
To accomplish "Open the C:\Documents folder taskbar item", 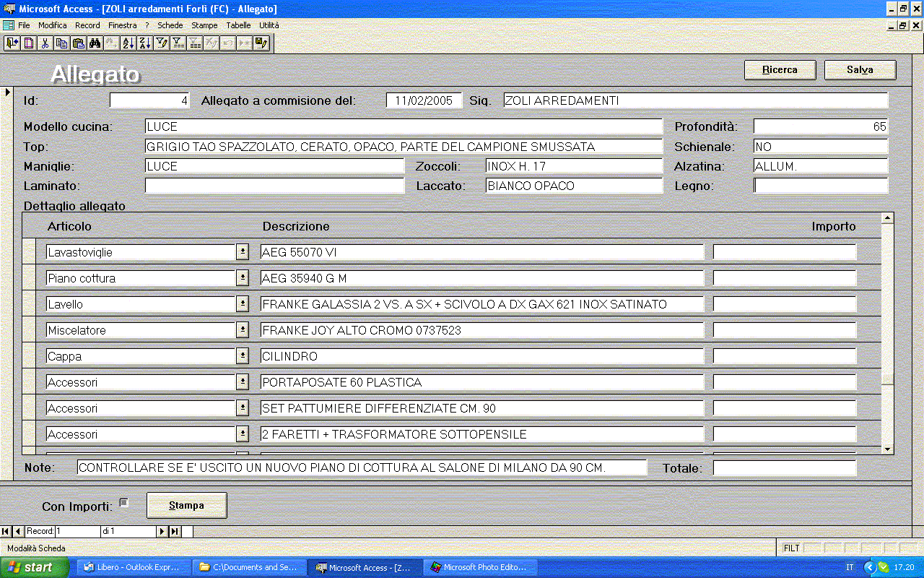I will click(249, 568).
